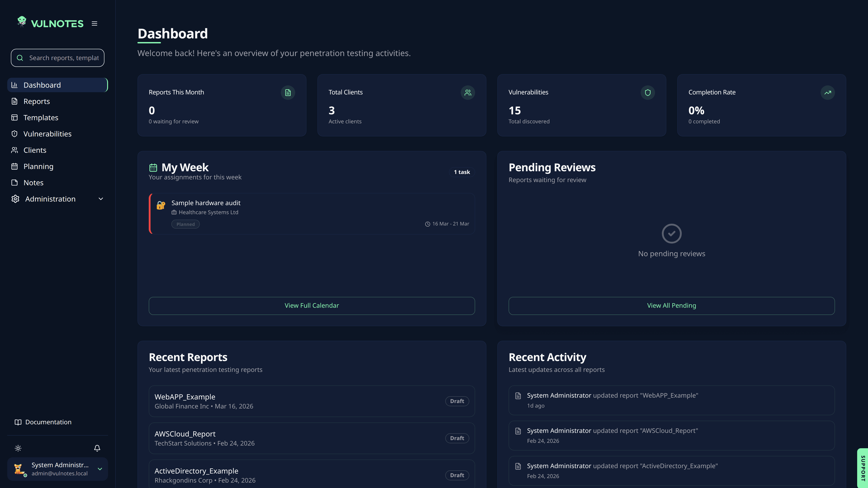Click the Reports document icon in sidebar
This screenshot has width=868, height=488.
tap(14, 101)
